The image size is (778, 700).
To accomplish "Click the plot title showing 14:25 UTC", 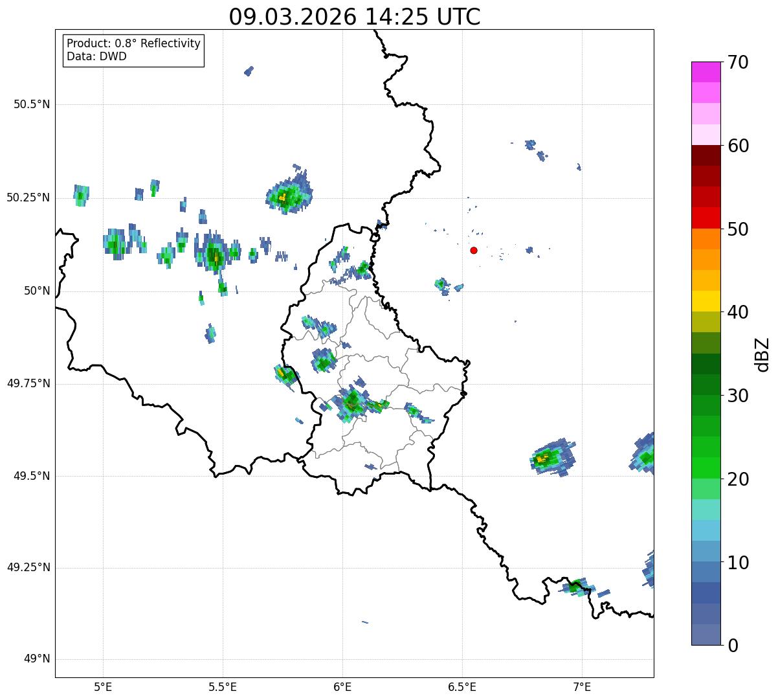I will [x=355, y=17].
